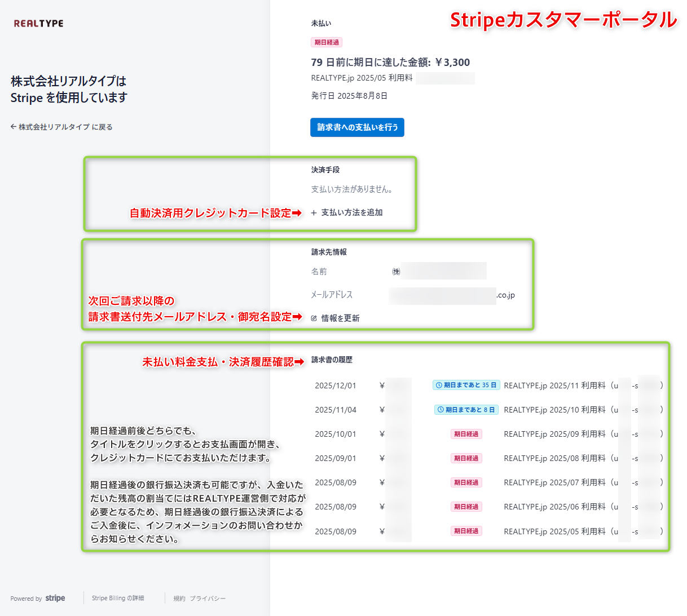The image size is (687, 616).
Task: Select the 2025/12/01 invoice date row
Action: [x=336, y=385]
